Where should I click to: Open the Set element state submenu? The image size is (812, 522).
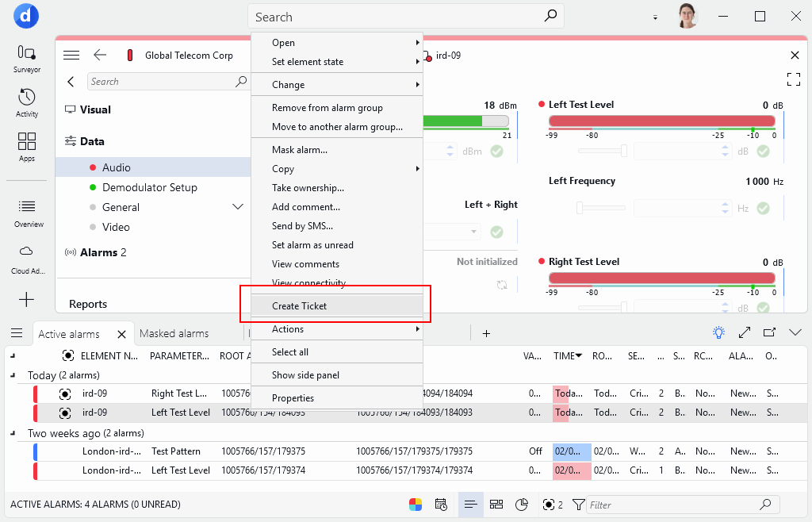pyautogui.click(x=337, y=62)
